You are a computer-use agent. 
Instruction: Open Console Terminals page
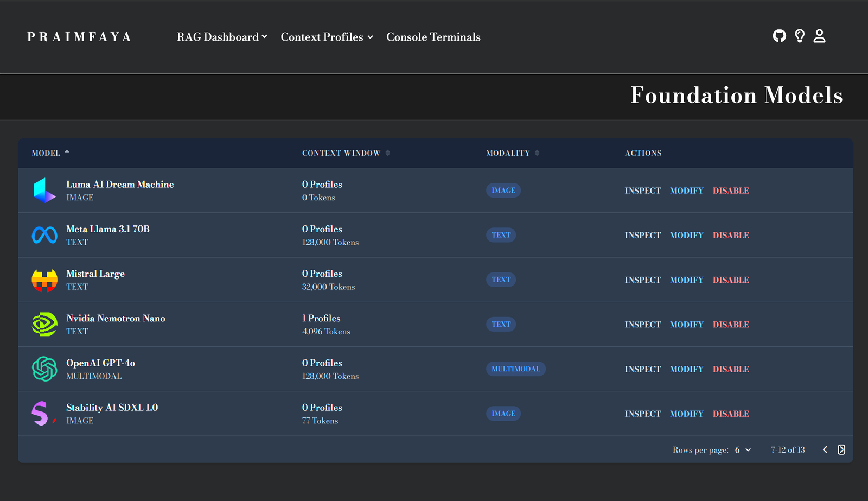[x=433, y=37]
